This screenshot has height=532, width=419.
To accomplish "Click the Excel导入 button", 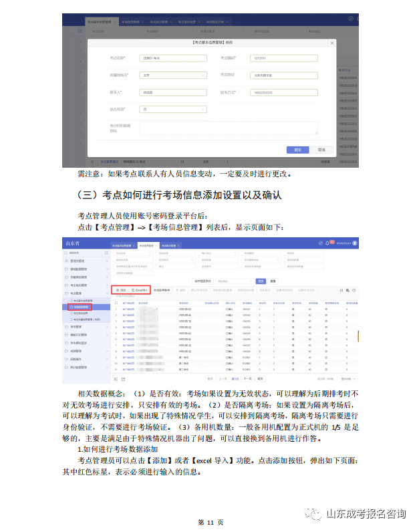I will 140,291.
